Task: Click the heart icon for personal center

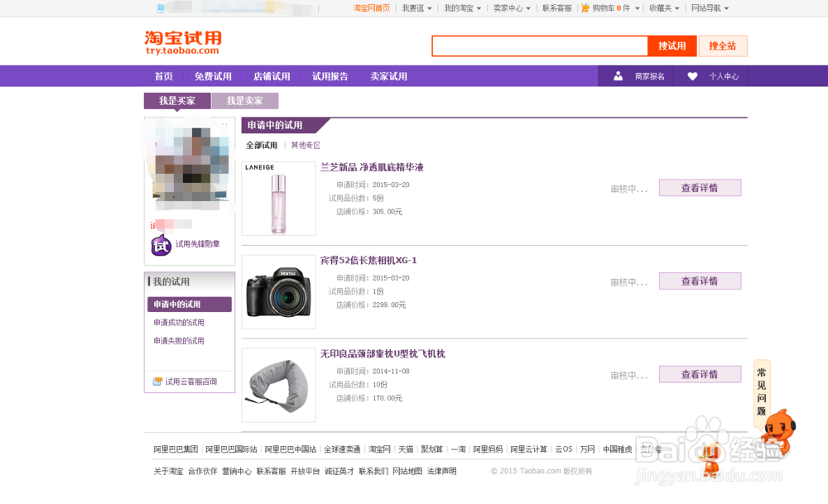Action: click(692, 76)
